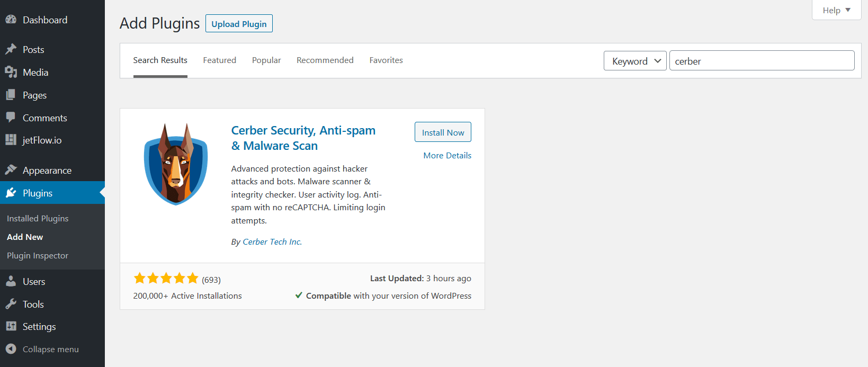Open the Popular plugins tab

pyautogui.click(x=266, y=60)
